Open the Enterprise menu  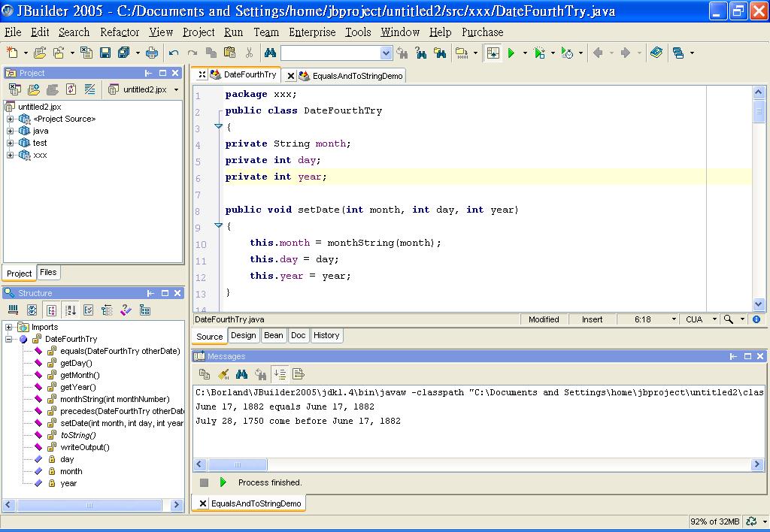[x=312, y=32]
